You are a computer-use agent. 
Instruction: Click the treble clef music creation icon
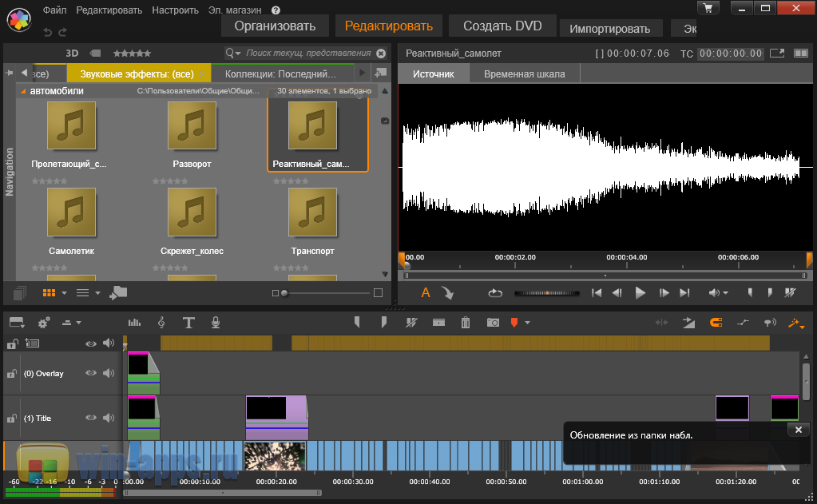point(161,323)
